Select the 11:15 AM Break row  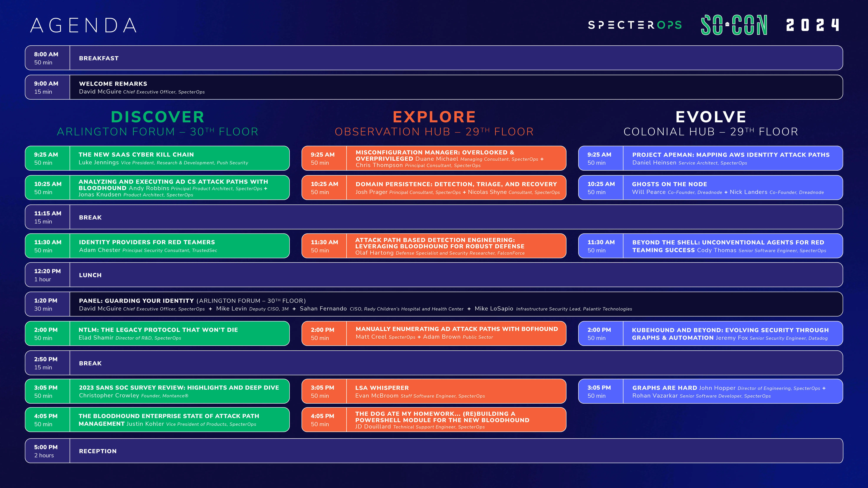coord(434,217)
